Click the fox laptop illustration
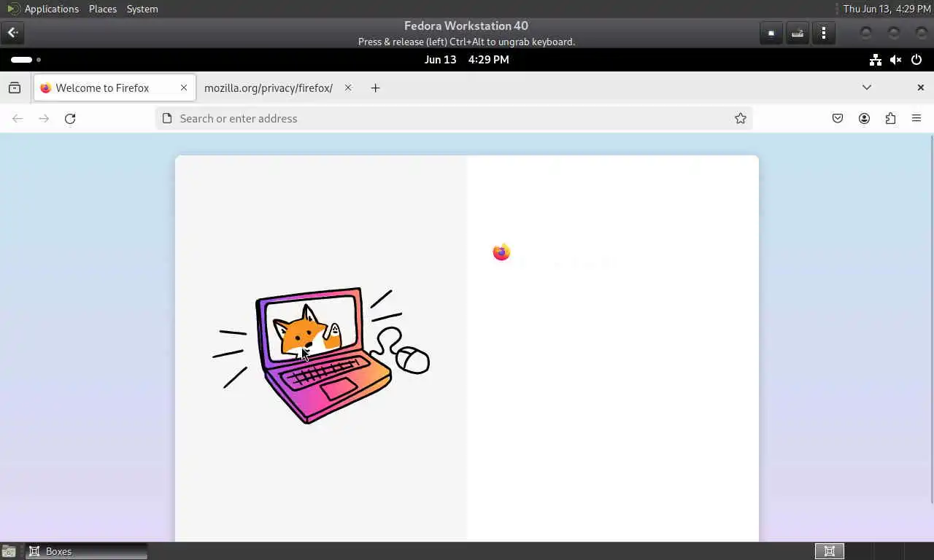 321,355
